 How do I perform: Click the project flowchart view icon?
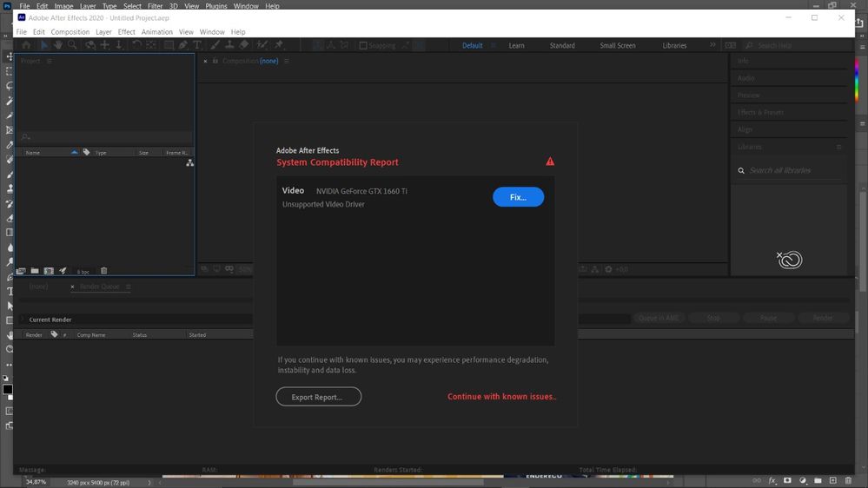pyautogui.click(x=190, y=162)
